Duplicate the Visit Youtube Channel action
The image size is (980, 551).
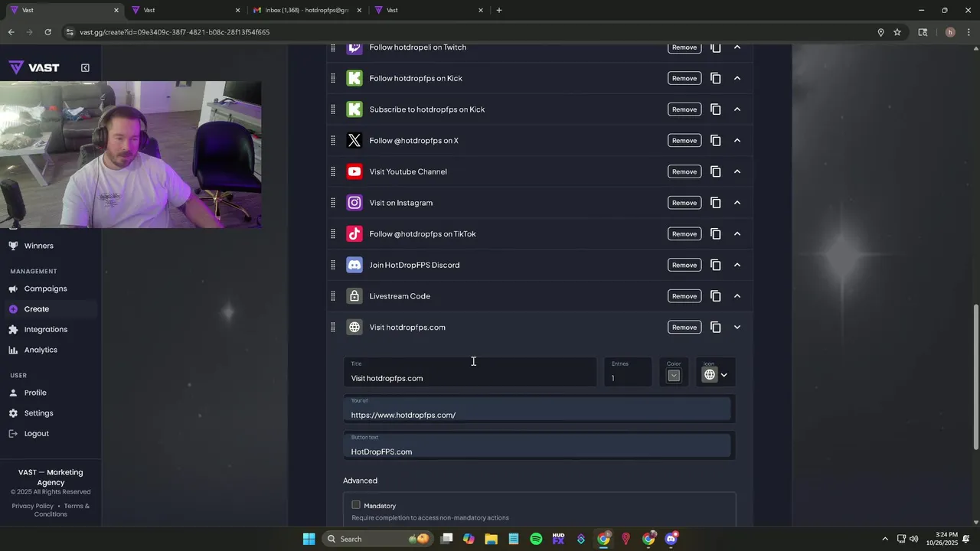click(x=715, y=171)
